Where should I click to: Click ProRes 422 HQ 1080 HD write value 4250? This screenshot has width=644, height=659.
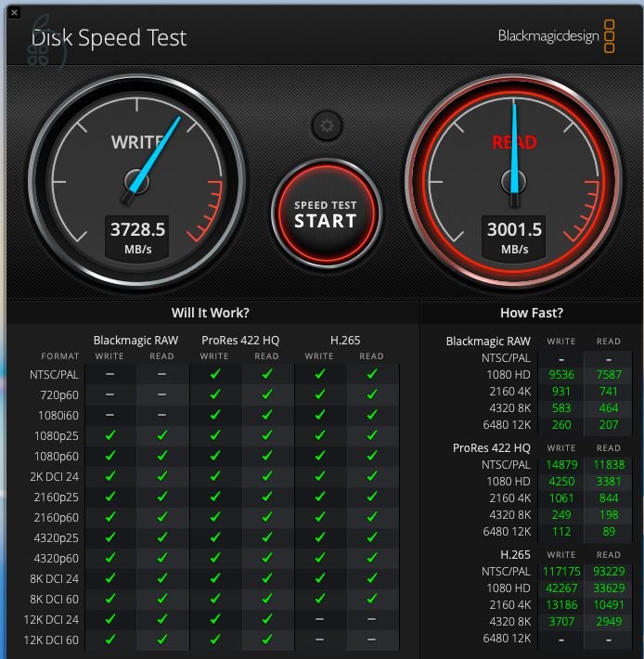coord(561,481)
